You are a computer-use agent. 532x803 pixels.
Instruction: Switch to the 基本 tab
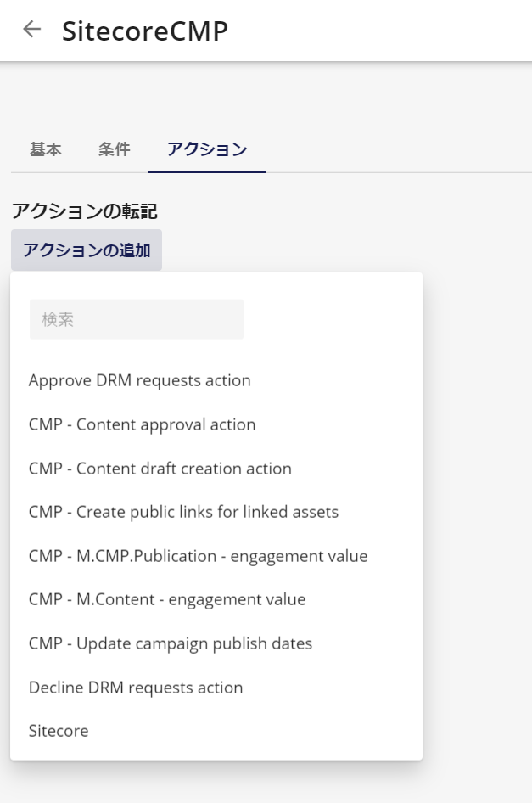tap(46, 149)
